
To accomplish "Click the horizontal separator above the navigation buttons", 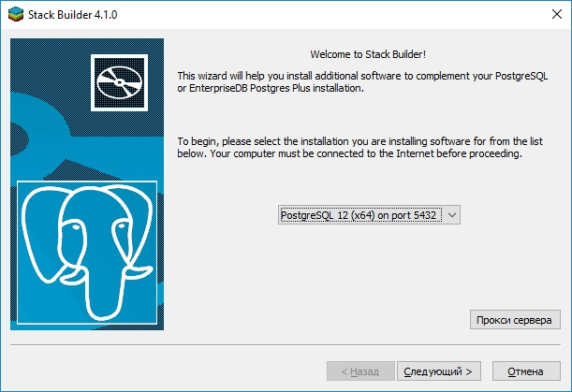I will [286, 344].
